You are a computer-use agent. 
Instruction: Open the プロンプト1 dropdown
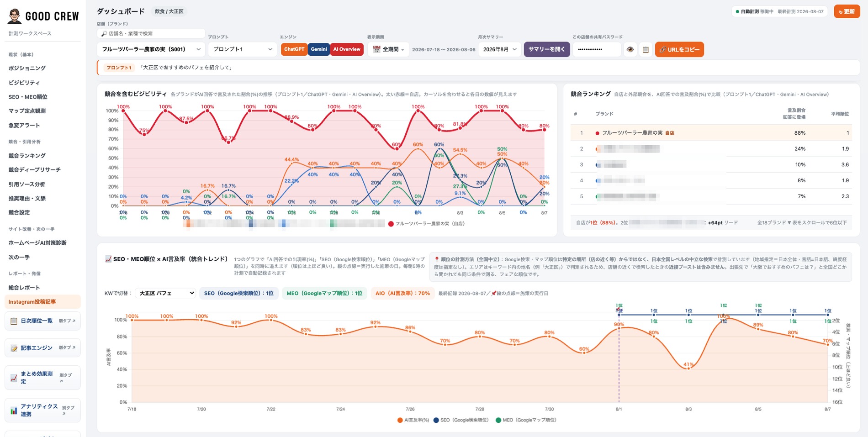click(242, 49)
